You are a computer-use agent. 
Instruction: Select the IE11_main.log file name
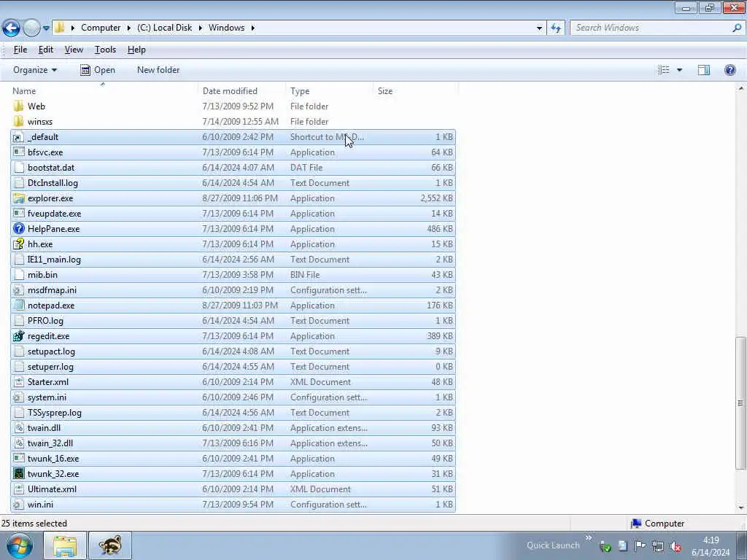(x=54, y=260)
